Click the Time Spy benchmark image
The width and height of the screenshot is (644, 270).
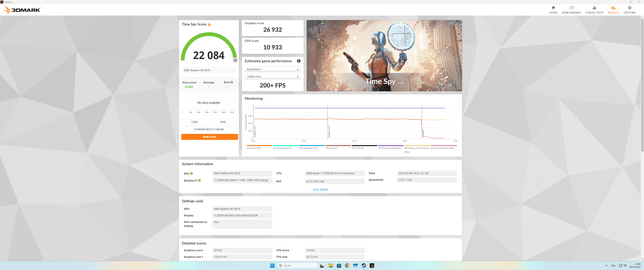(384, 56)
